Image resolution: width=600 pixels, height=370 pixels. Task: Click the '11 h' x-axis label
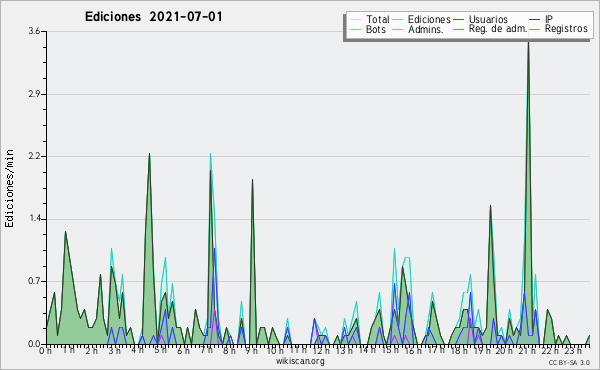point(298,350)
